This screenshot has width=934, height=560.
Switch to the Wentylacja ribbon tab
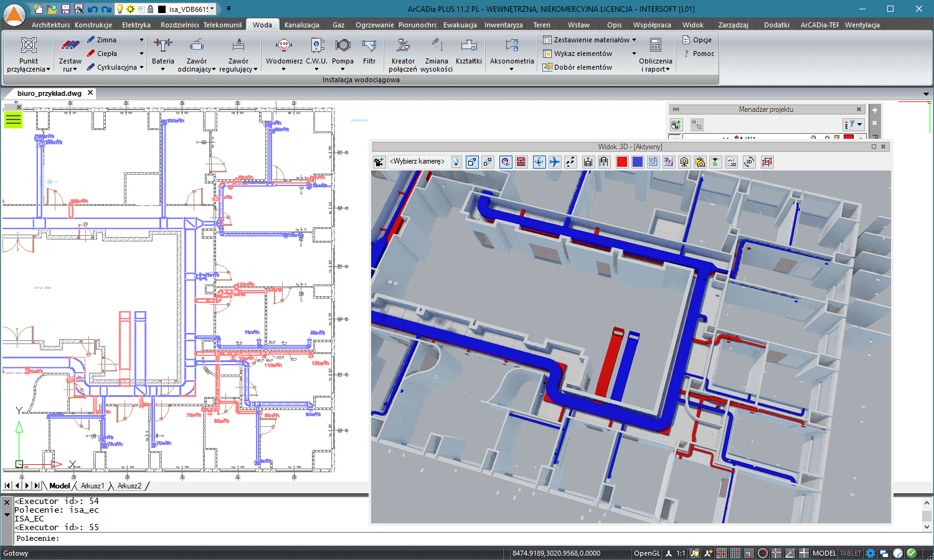point(862,25)
